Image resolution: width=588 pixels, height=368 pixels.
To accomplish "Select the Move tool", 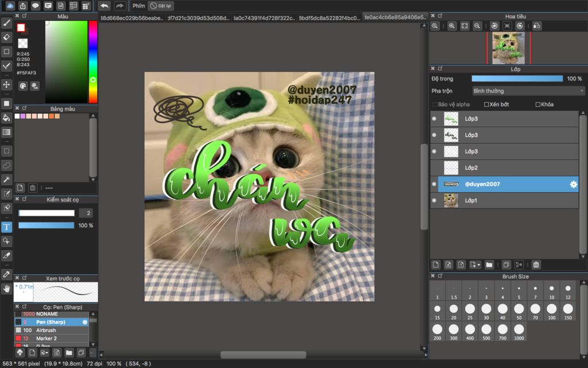I will [x=6, y=85].
